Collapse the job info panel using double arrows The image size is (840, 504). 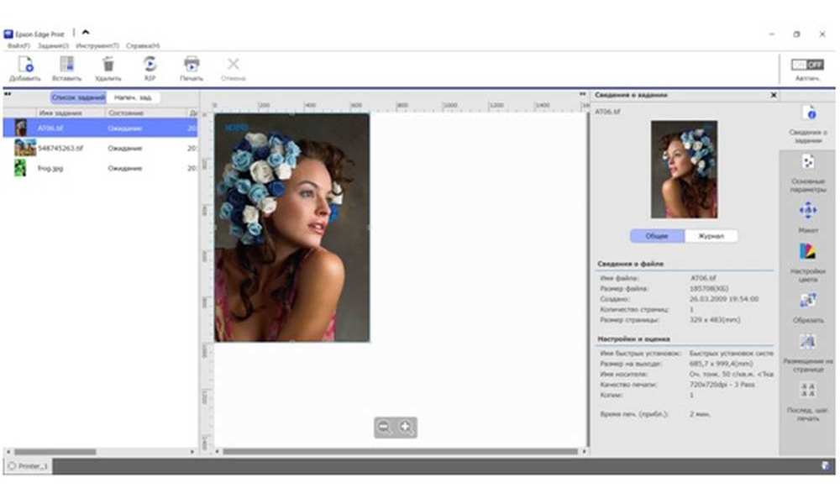click(x=583, y=95)
